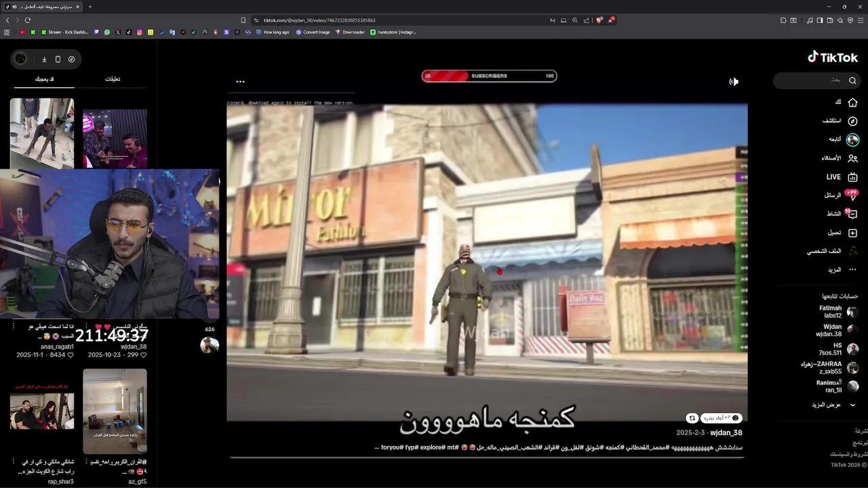Open followed account ZAHRAA z_sxb55
The image size is (868, 488).
(830, 368)
